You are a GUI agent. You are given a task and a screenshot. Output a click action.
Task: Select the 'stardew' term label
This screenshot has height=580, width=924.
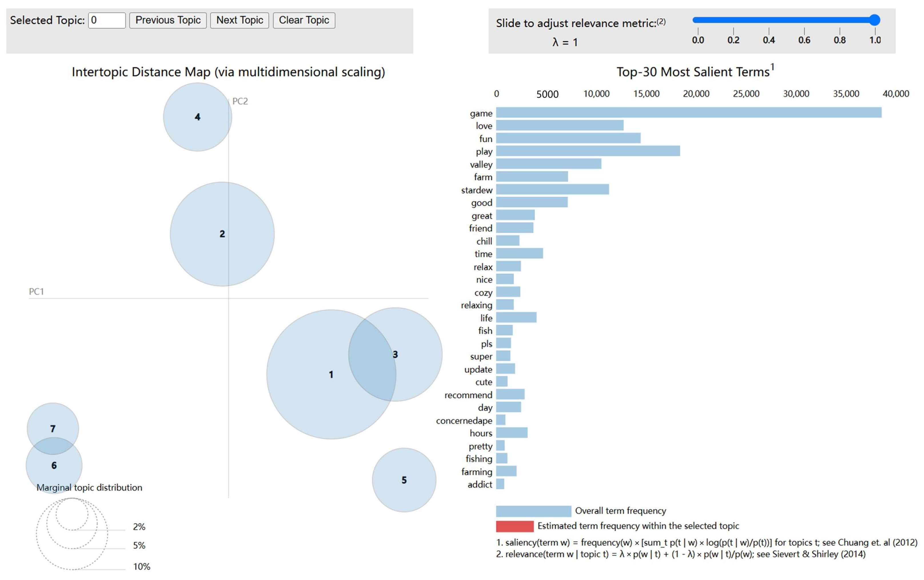coord(476,190)
